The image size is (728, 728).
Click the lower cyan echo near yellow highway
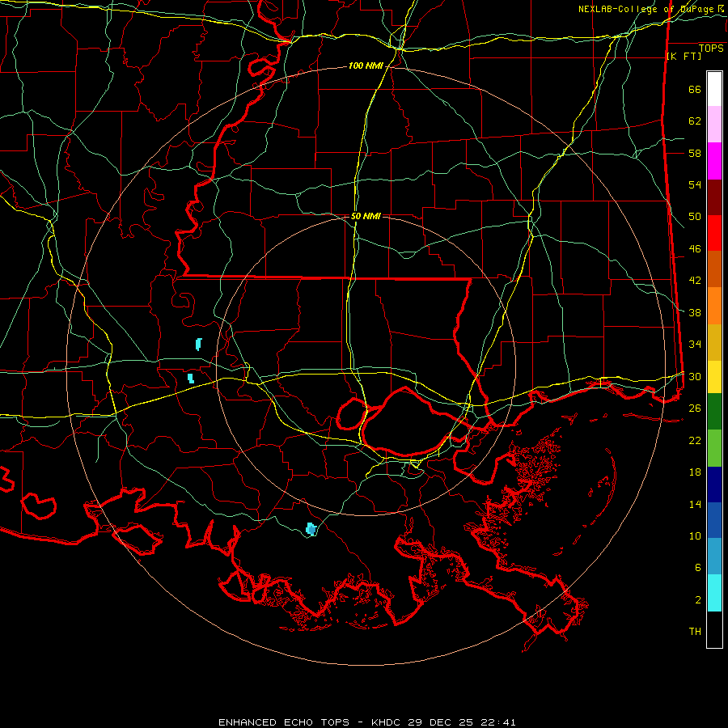click(191, 378)
